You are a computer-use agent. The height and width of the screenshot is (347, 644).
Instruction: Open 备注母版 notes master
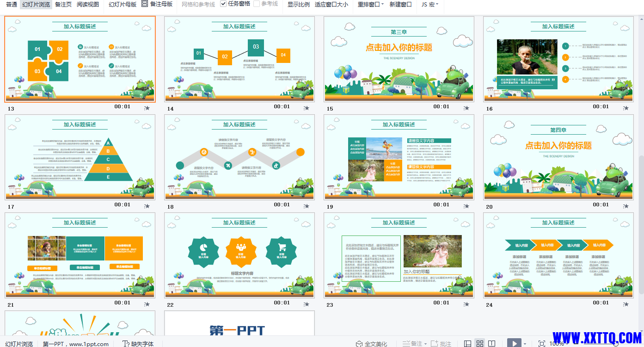(157, 4)
